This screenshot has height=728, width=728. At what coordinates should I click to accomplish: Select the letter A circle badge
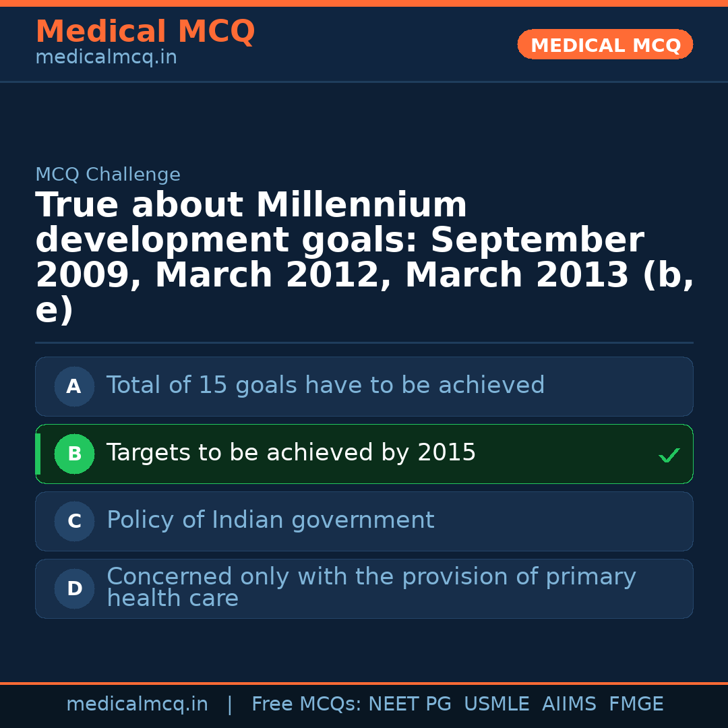click(74, 387)
